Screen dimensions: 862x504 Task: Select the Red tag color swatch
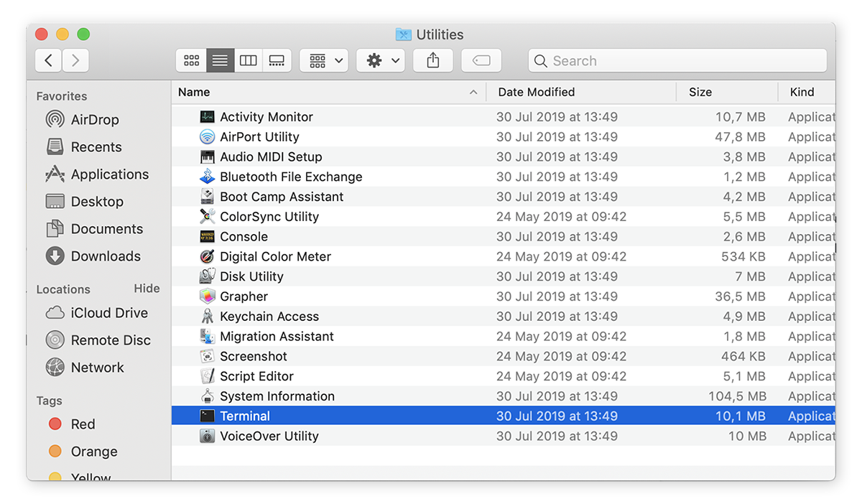[x=55, y=424]
